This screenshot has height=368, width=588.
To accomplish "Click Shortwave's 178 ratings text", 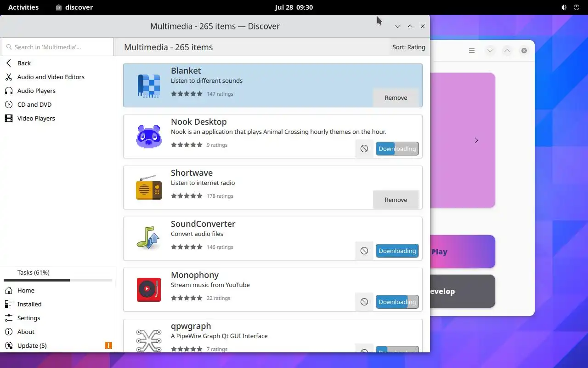I will pyautogui.click(x=220, y=196).
